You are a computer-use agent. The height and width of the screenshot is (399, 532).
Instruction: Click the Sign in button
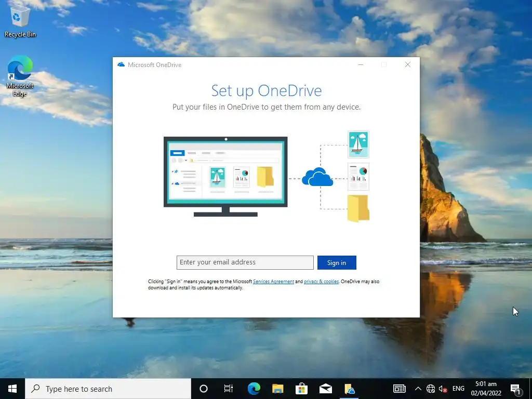(337, 262)
